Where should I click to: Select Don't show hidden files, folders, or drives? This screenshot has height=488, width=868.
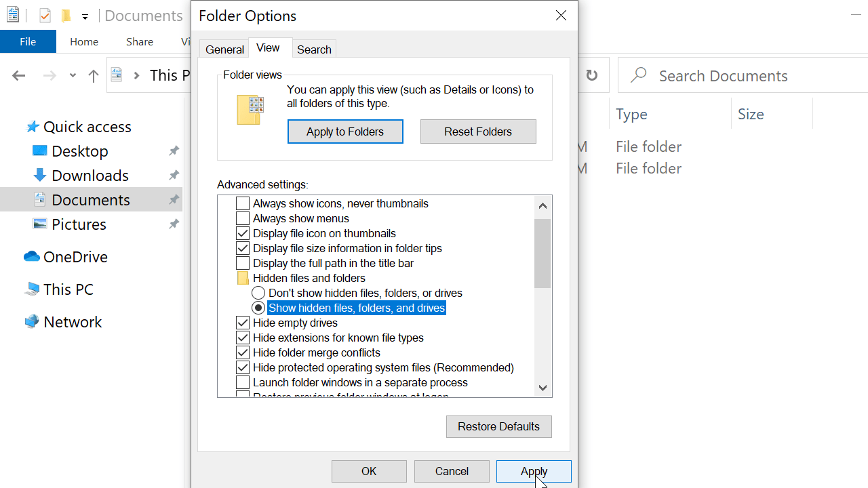pos(258,293)
